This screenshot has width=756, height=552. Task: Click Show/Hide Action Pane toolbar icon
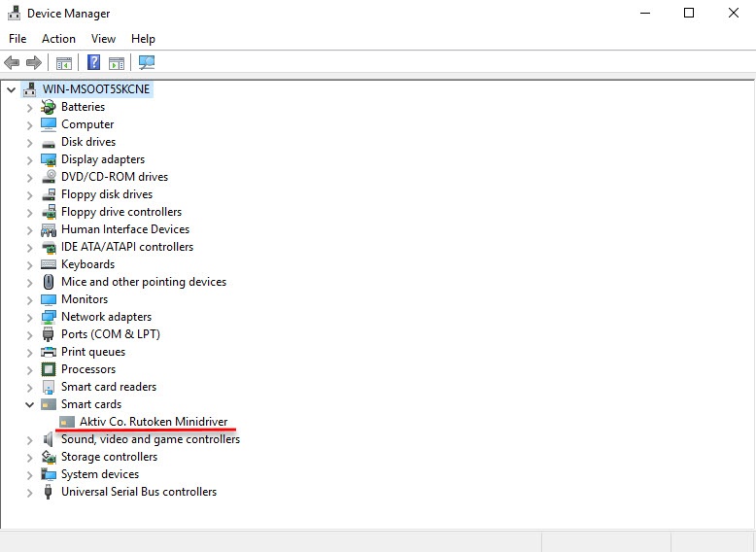117,62
